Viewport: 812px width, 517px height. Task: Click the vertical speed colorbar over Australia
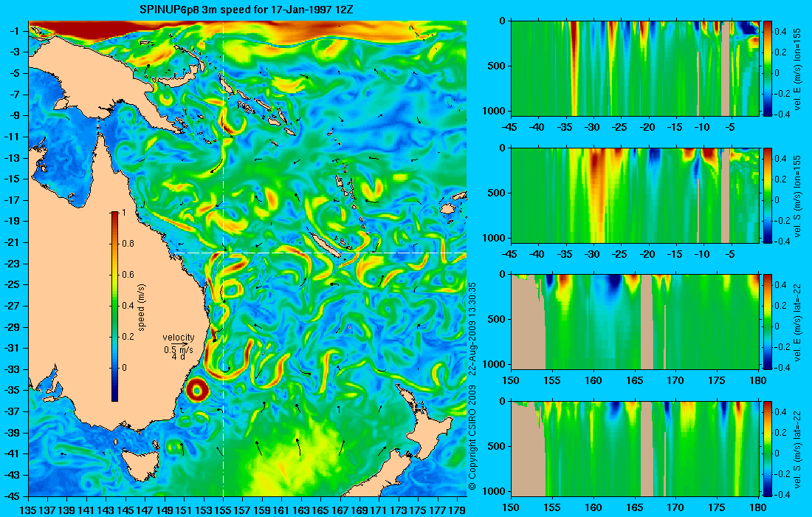click(x=114, y=307)
